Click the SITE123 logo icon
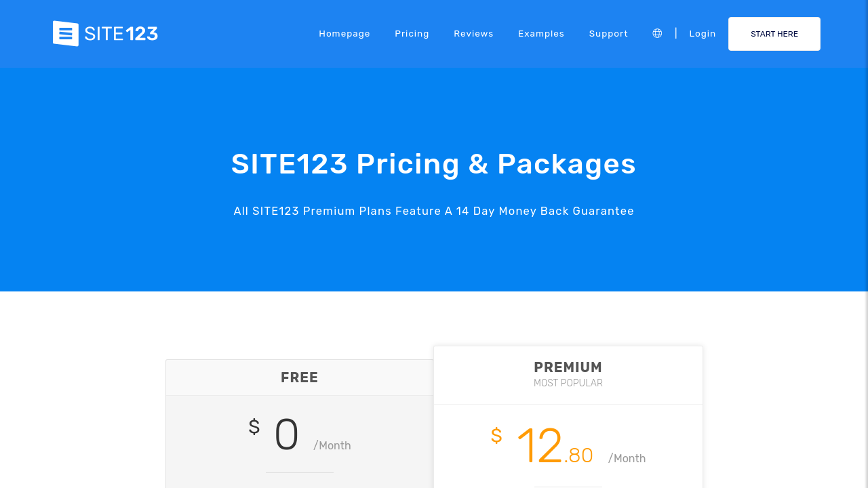Screen dimensions: 868x488 click(x=66, y=34)
